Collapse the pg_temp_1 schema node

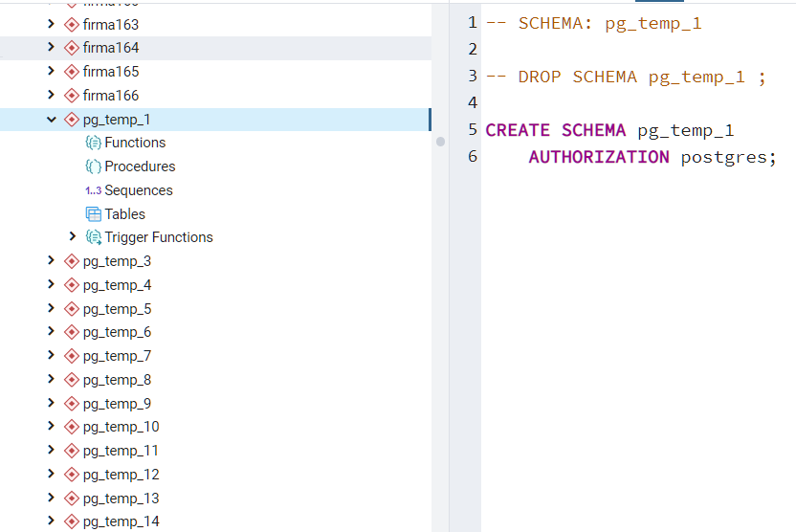point(52,120)
